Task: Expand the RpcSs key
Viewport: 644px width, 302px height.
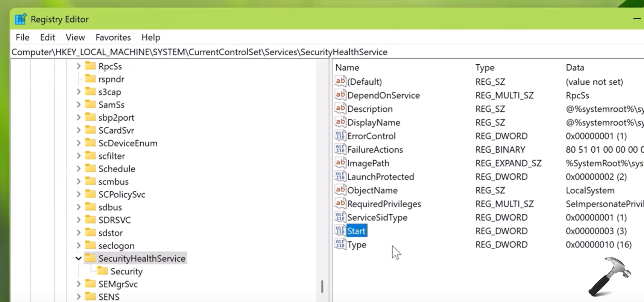Action: click(x=78, y=66)
